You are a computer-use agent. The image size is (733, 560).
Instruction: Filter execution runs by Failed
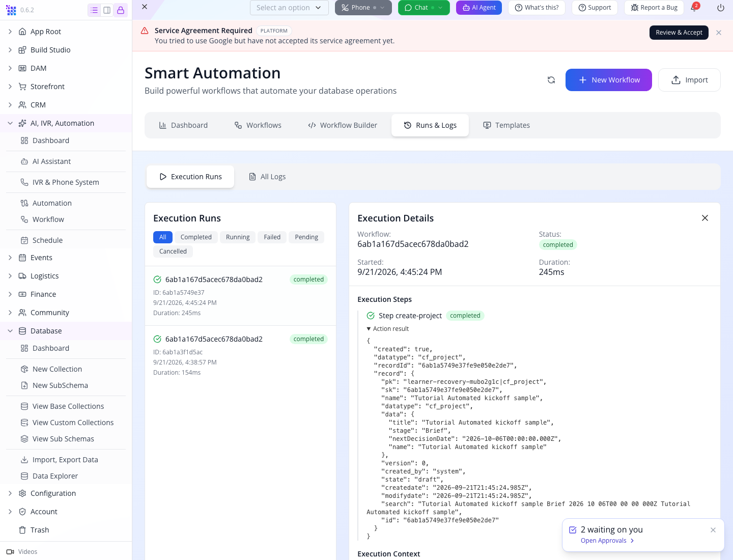pyautogui.click(x=272, y=237)
